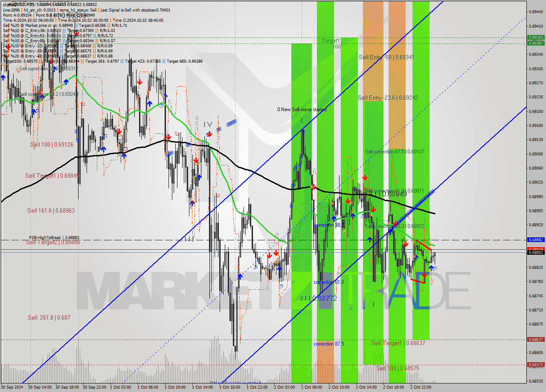
Task: Click the '1 Oct 02:00' time axis label
Action: (120, 387)
